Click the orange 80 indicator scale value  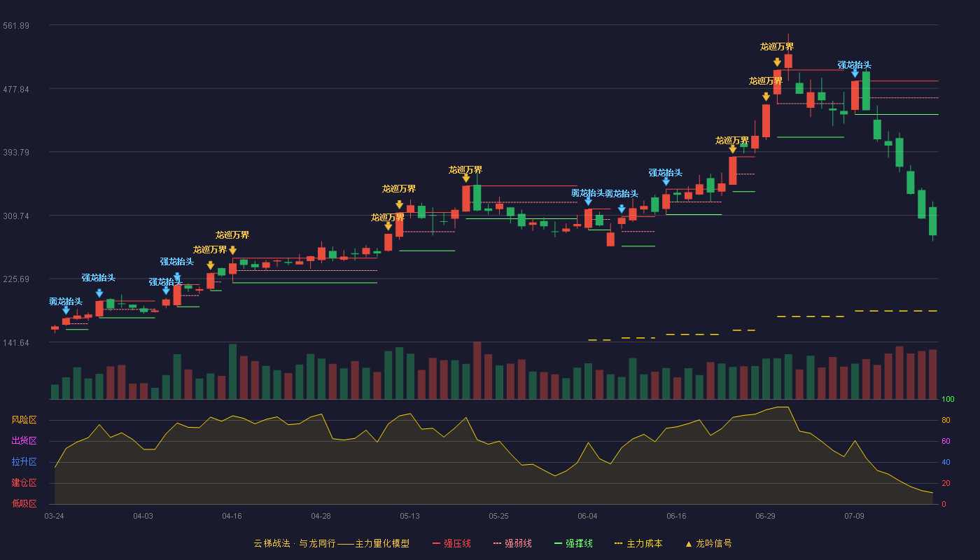[x=946, y=421]
